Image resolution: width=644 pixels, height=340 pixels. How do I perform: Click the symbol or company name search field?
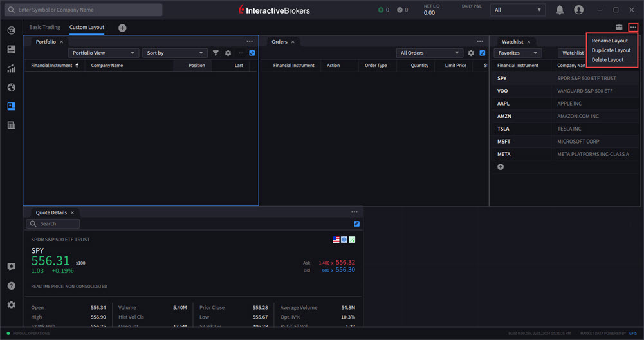84,10
